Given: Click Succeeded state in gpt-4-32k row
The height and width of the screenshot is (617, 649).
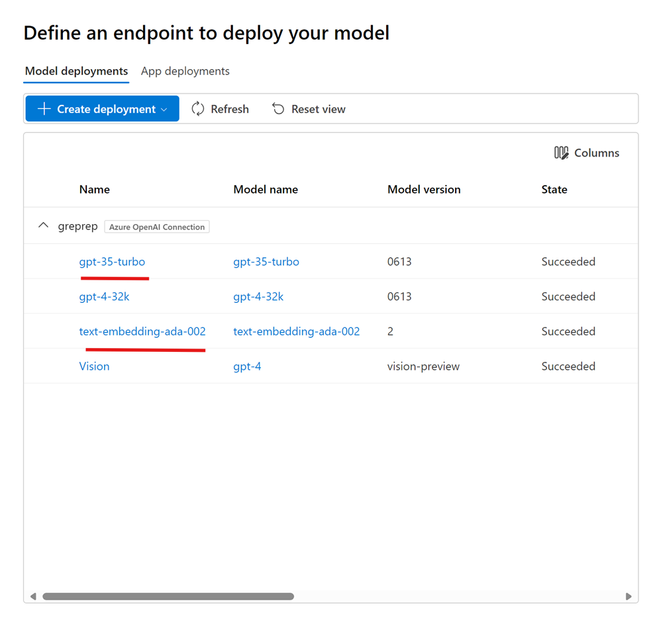Looking at the screenshot, I should [x=568, y=297].
